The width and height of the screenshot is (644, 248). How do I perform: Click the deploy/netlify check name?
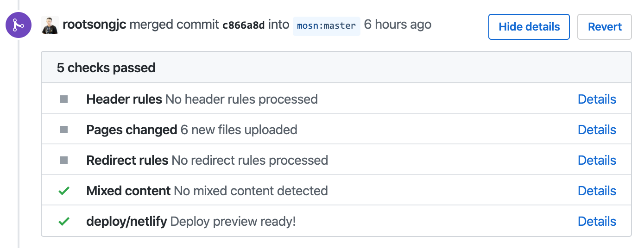[x=126, y=221]
